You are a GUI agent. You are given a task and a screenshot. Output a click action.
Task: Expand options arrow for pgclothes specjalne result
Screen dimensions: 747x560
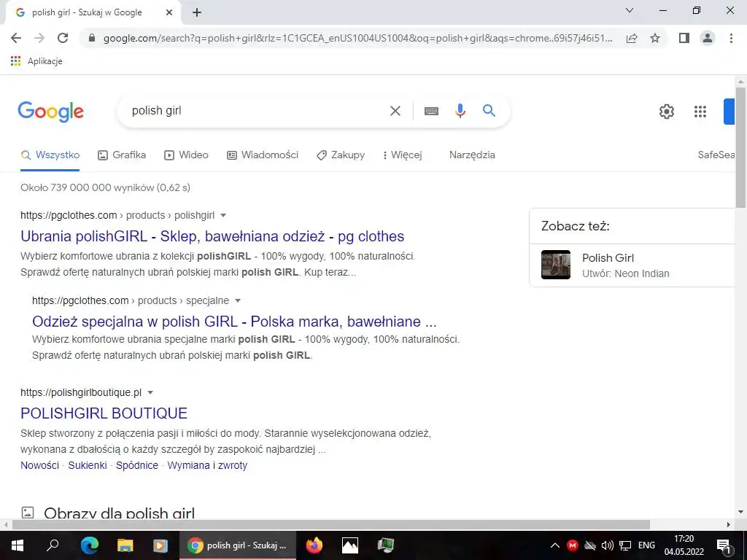pyautogui.click(x=237, y=301)
